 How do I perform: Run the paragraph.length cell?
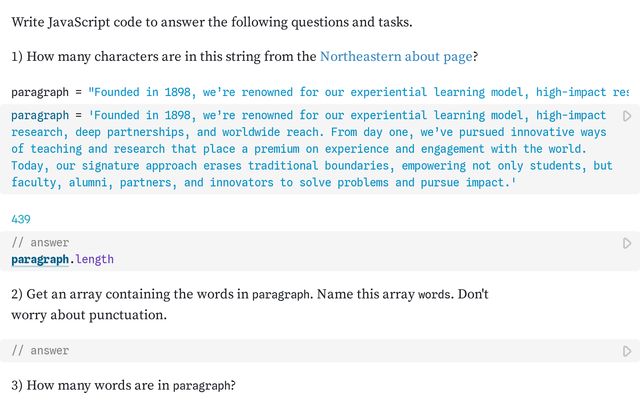pos(627,243)
